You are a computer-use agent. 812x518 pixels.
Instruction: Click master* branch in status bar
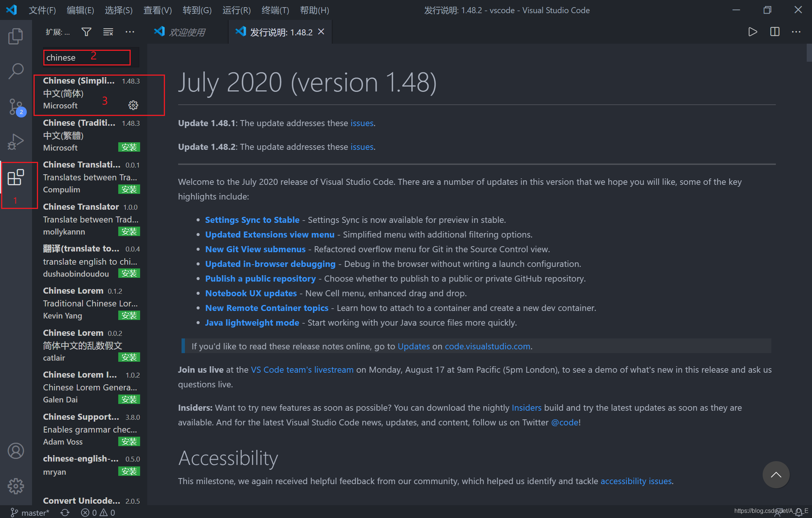click(30, 512)
